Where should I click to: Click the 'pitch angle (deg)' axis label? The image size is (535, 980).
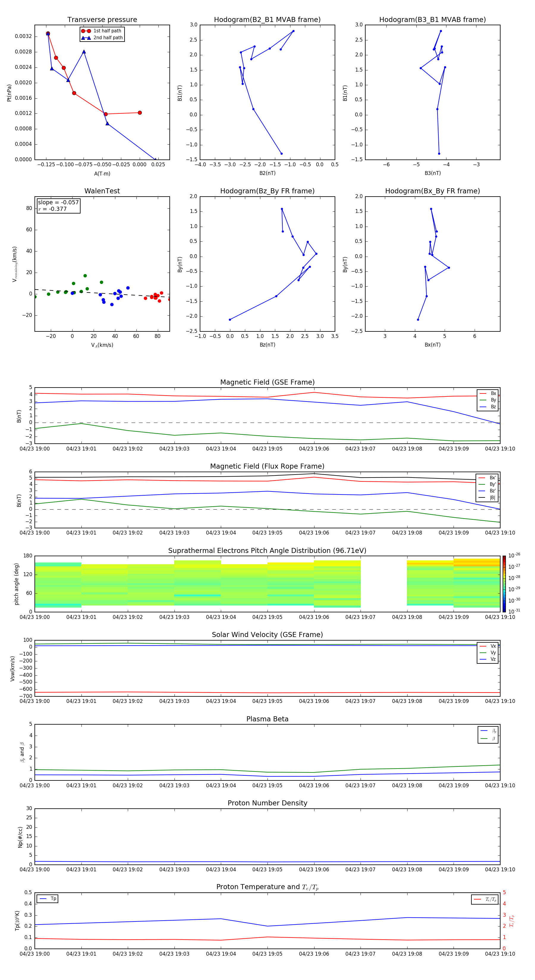pyautogui.click(x=16, y=584)
